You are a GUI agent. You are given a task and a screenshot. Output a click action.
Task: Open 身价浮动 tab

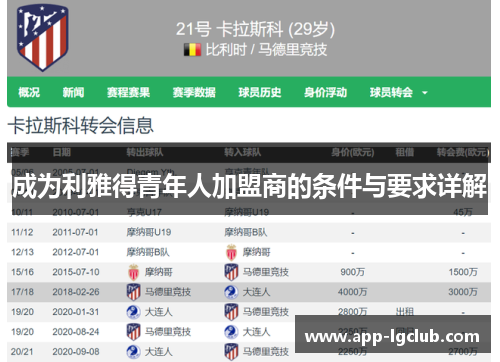click(325, 92)
